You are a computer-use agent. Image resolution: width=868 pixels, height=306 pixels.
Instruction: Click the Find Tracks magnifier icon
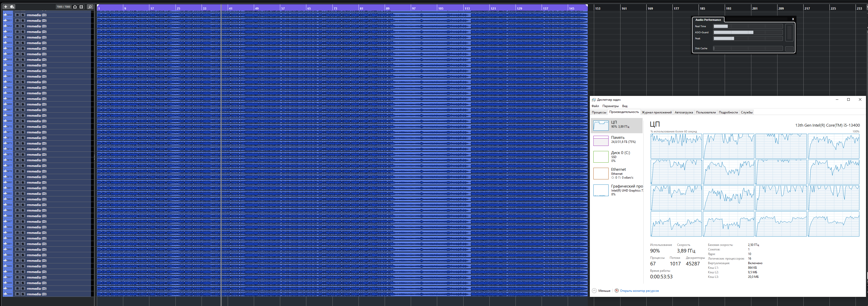point(90,7)
